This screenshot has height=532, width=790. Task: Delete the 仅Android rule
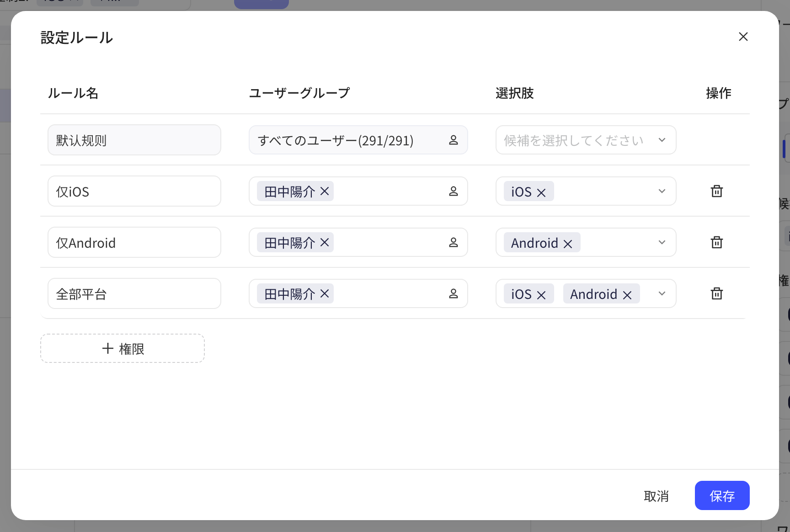click(x=717, y=242)
